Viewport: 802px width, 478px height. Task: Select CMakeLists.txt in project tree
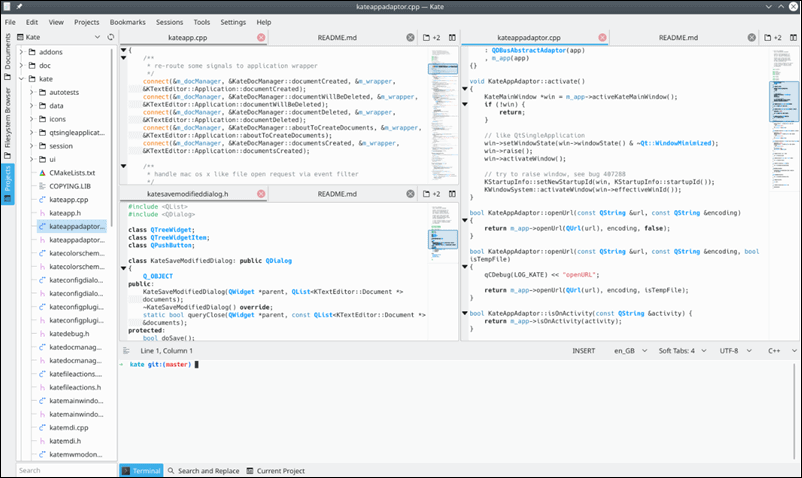pos(72,173)
